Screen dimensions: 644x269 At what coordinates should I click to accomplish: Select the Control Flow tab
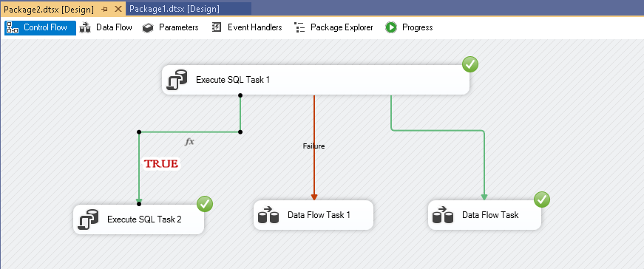pos(40,27)
